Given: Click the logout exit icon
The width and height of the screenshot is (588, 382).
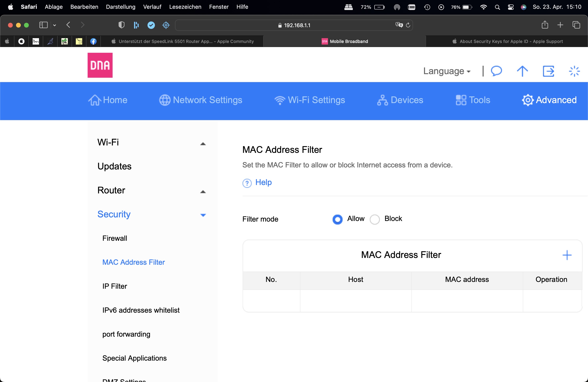Looking at the screenshot, I should point(548,71).
